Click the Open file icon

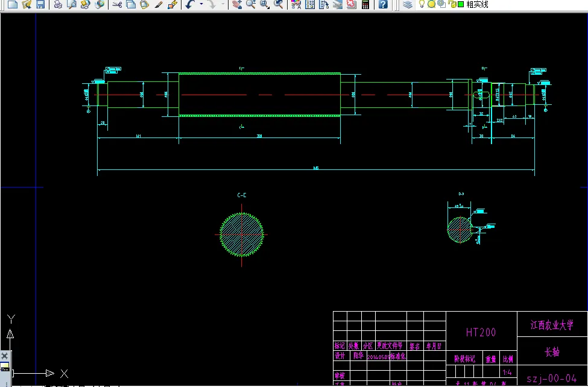(27, 4)
